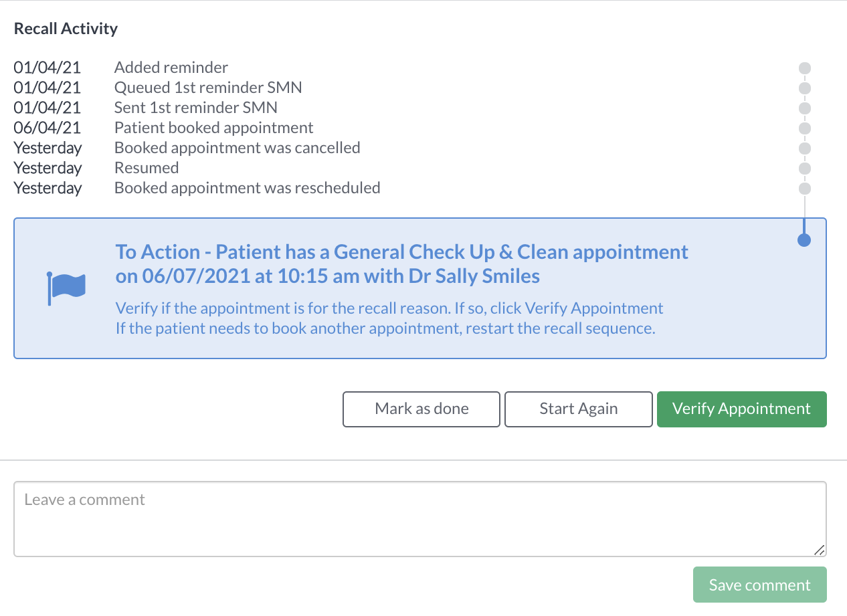
Task: Click into the Leave a comment field
Action: [x=420, y=519]
